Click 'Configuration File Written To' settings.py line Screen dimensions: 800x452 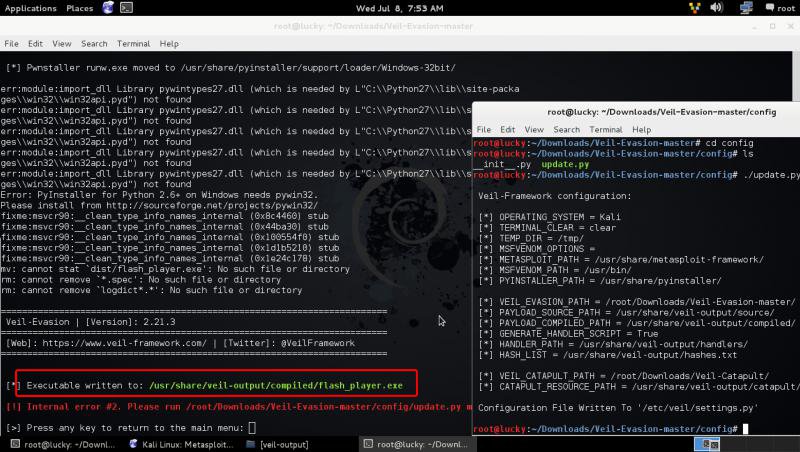tap(618, 408)
